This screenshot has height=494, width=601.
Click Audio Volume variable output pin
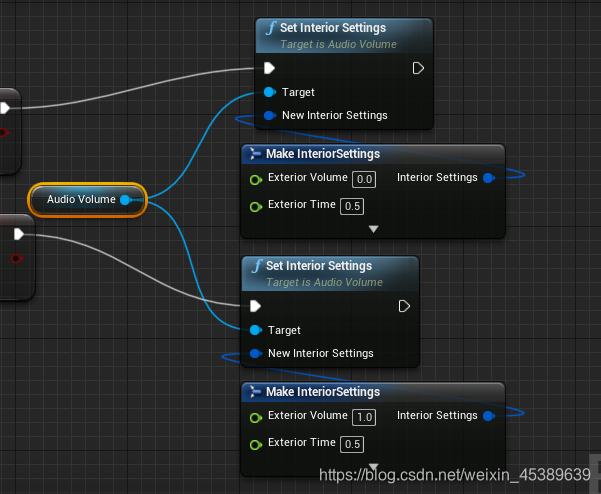[x=125, y=200]
